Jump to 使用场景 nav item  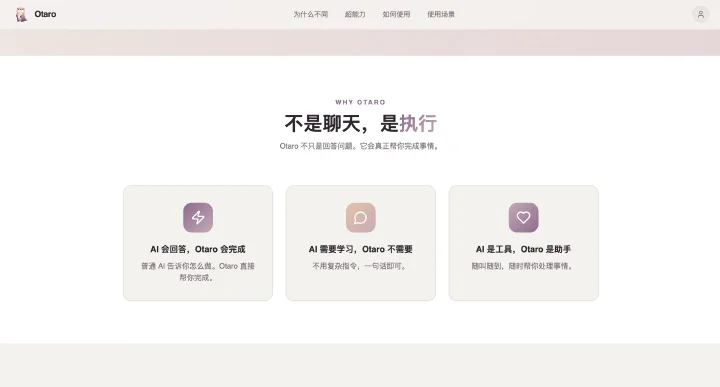click(441, 14)
